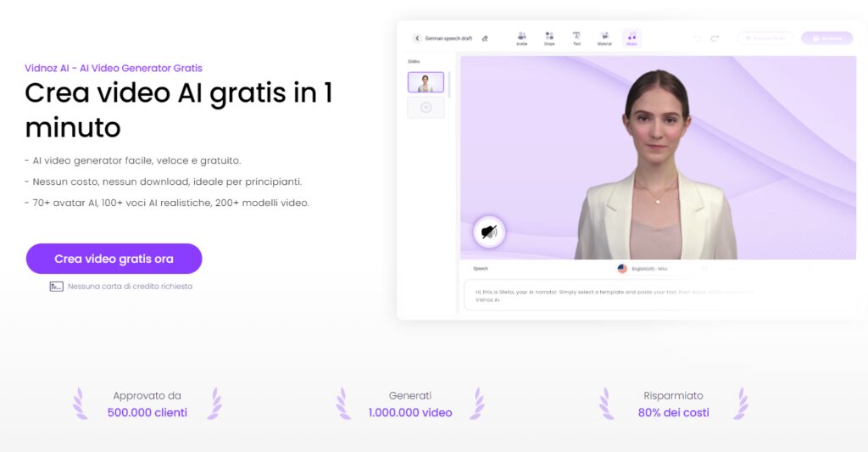Click the Crea video AI gratis headline
The width and height of the screenshot is (868, 452).
pos(178,109)
